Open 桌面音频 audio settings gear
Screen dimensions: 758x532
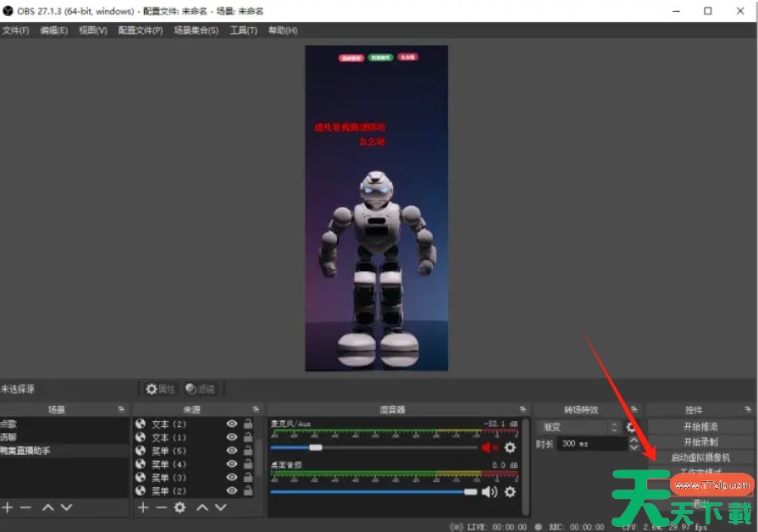tap(510, 491)
